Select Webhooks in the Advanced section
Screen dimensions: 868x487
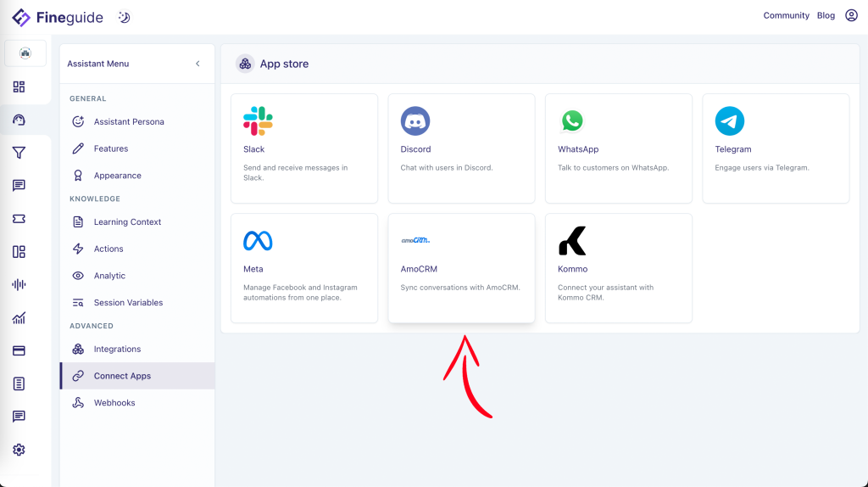(x=114, y=403)
